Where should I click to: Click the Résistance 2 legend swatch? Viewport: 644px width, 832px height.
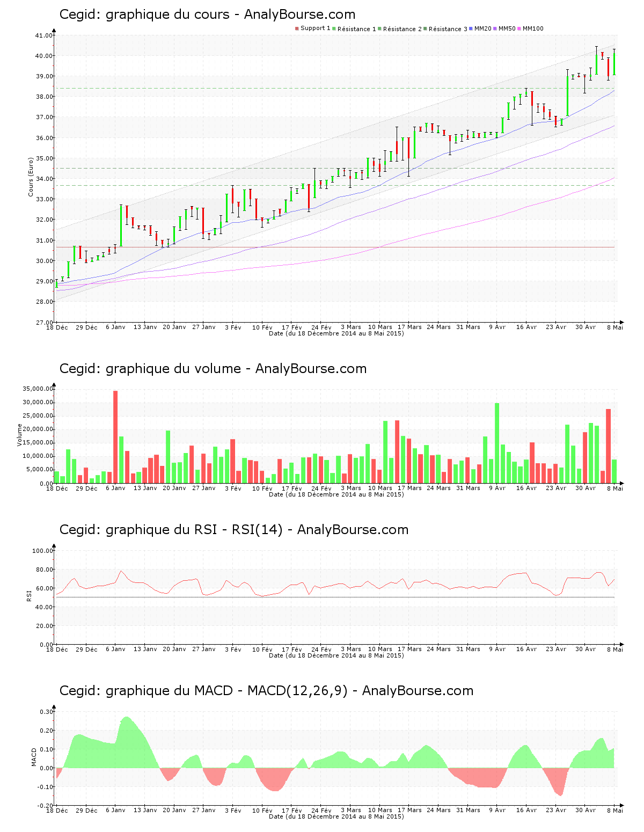[379, 28]
